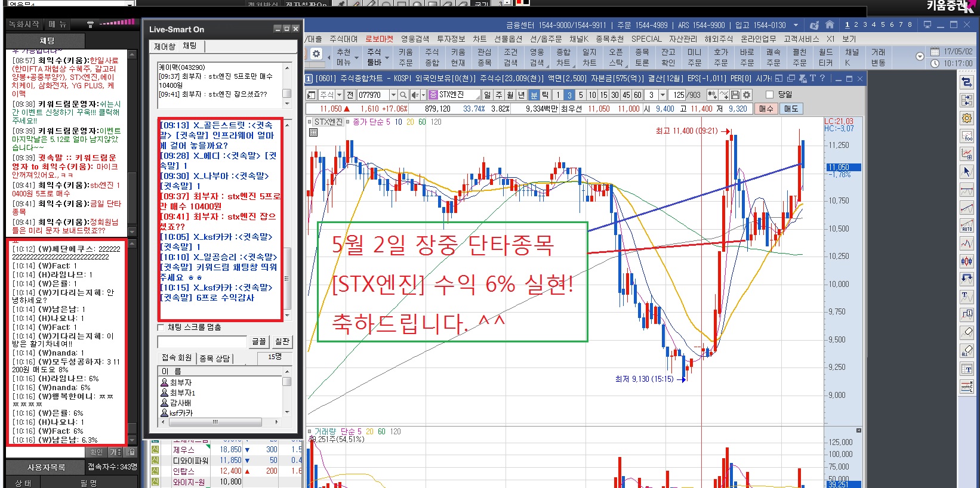Select the text annotation T tool
The image size is (980, 488).
tap(967, 296)
